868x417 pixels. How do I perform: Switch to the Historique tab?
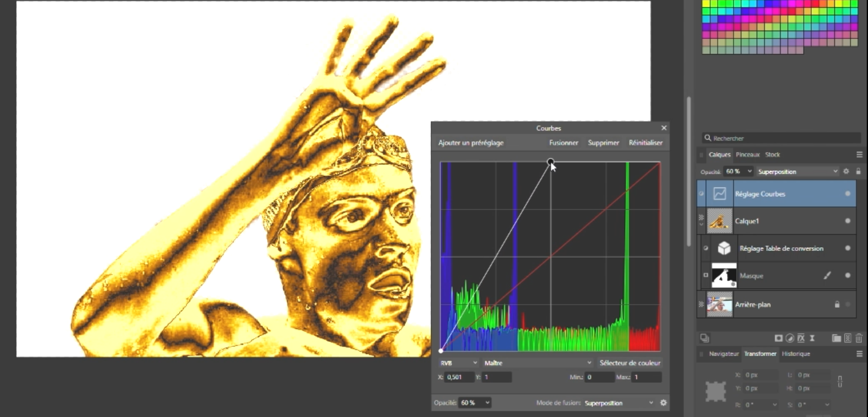pyautogui.click(x=796, y=354)
